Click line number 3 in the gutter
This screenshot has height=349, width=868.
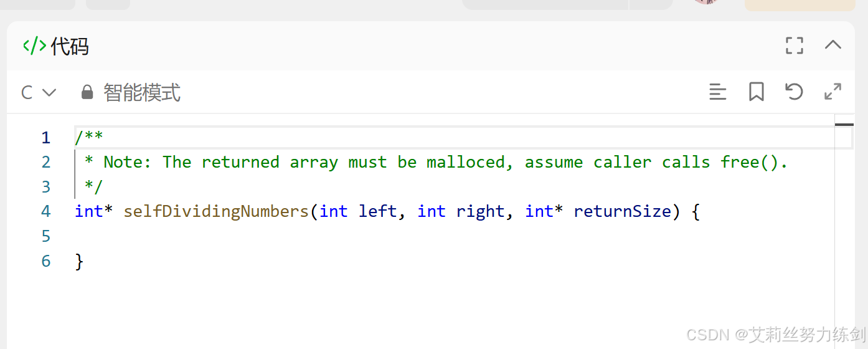[x=45, y=187]
